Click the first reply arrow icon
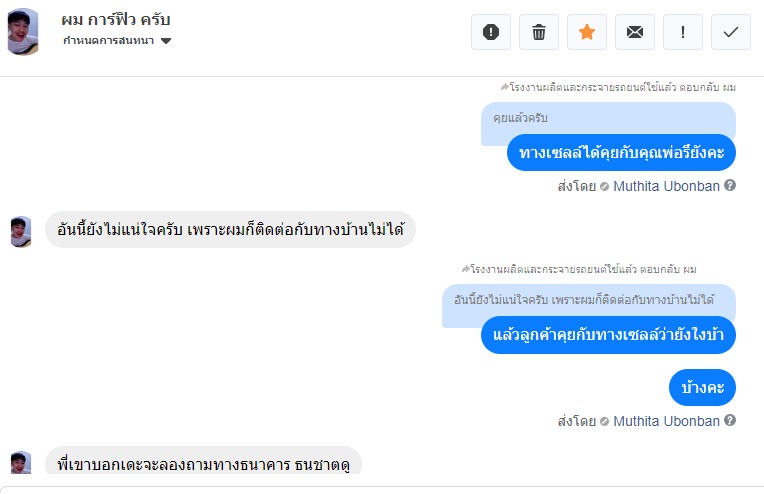The width and height of the screenshot is (764, 494). click(506, 88)
